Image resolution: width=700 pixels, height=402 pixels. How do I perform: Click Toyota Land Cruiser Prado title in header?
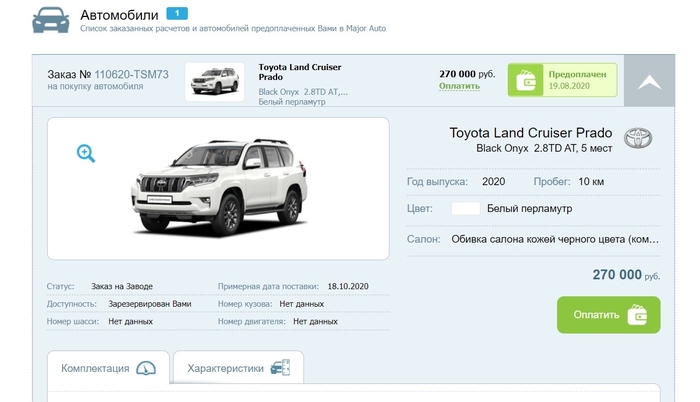[x=300, y=72]
